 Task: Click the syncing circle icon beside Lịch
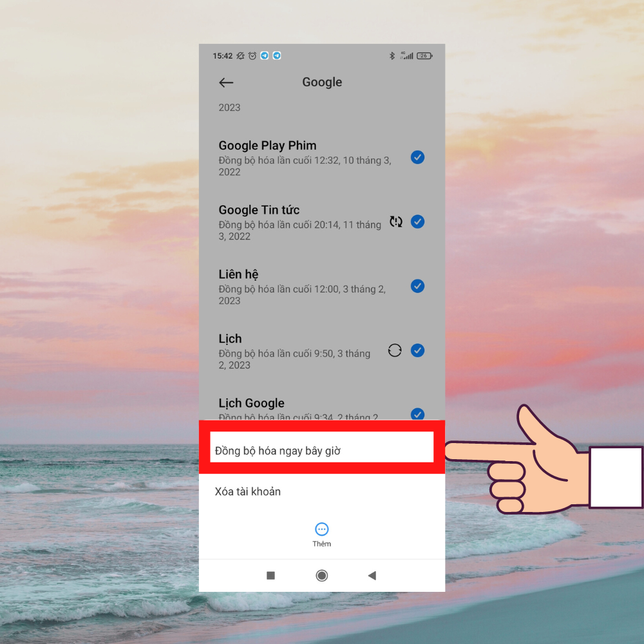click(395, 350)
